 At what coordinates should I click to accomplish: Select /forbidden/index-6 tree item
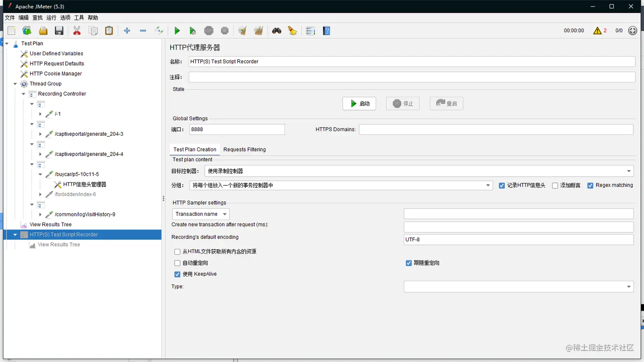point(75,194)
